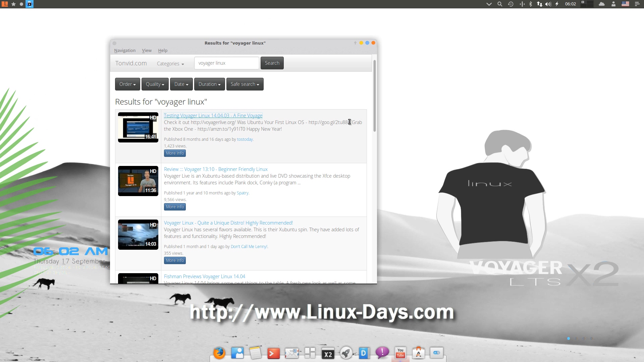Screen dimensions: 644x362
Task: Click More info for the 9,566 views video
Action: tap(175, 207)
